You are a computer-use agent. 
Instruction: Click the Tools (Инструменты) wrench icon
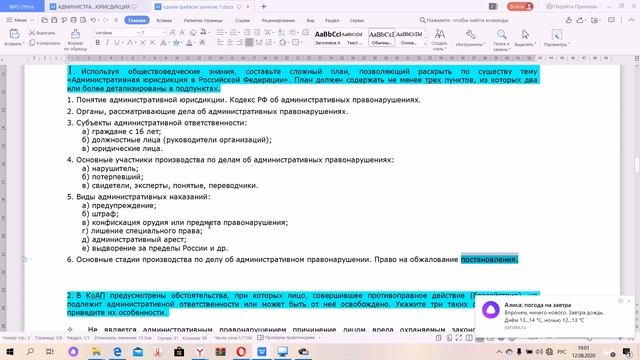coord(470,34)
